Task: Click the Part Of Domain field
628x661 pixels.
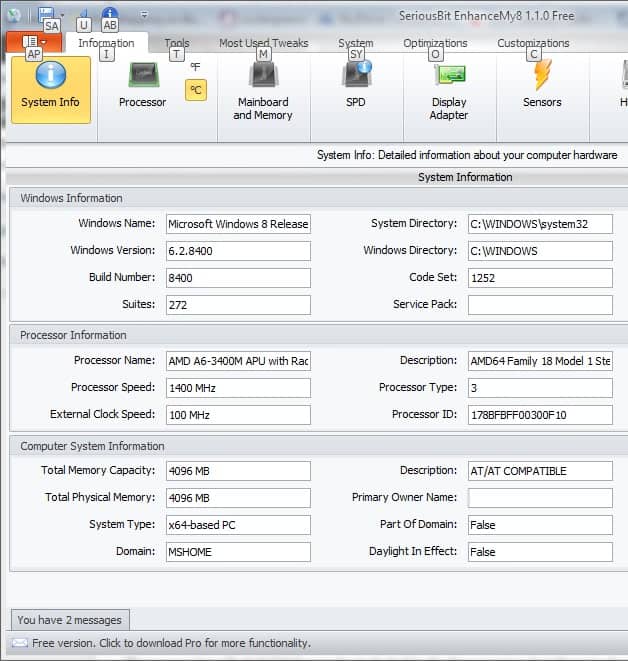Action: click(x=540, y=525)
